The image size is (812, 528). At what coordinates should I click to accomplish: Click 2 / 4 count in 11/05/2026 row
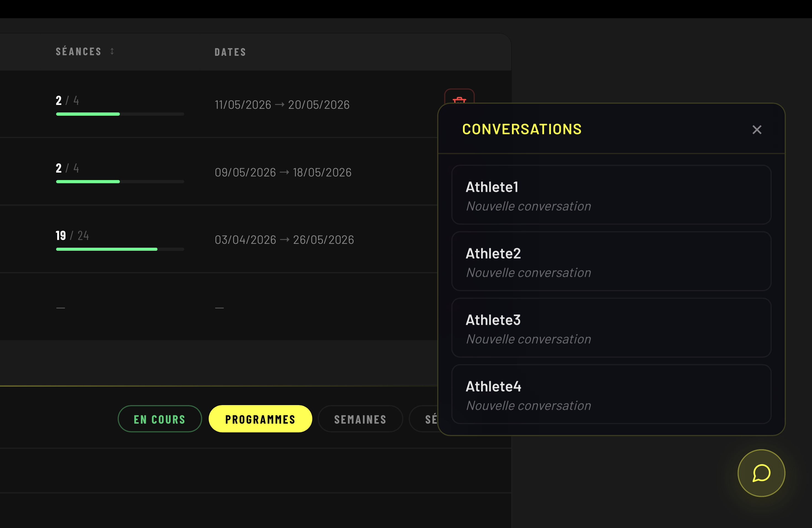point(68,100)
